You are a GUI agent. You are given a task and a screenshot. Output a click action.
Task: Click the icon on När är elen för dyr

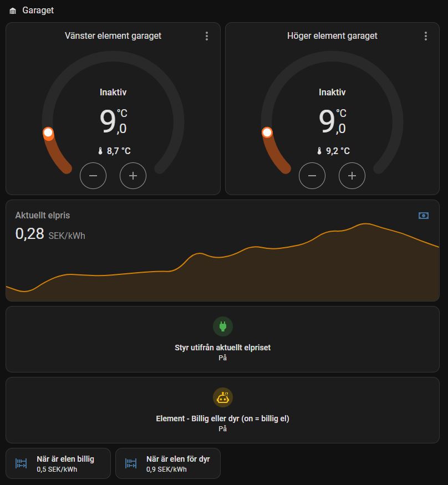(131, 463)
